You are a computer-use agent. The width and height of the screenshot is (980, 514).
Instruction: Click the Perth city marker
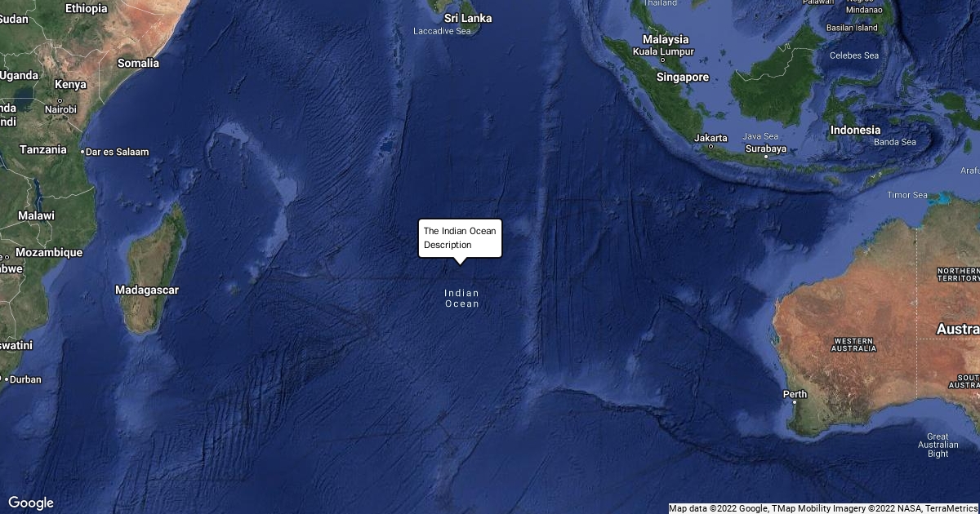pos(795,403)
